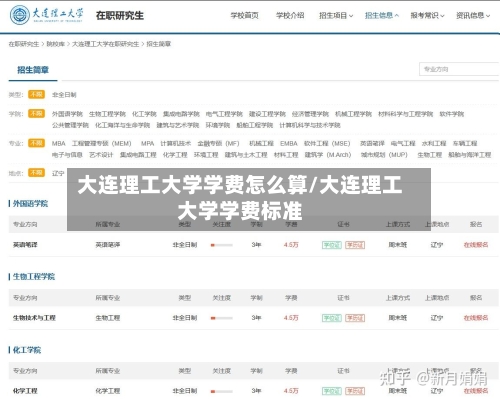Go to 院校库 breadcrumb link
Image resolution: width=500 pixels, height=399 pixels.
(x=55, y=44)
